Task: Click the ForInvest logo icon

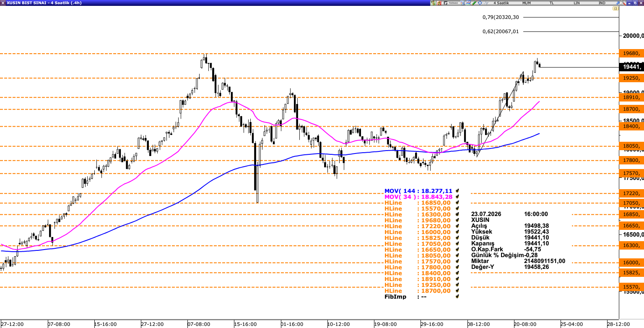Action: tap(451, 3)
